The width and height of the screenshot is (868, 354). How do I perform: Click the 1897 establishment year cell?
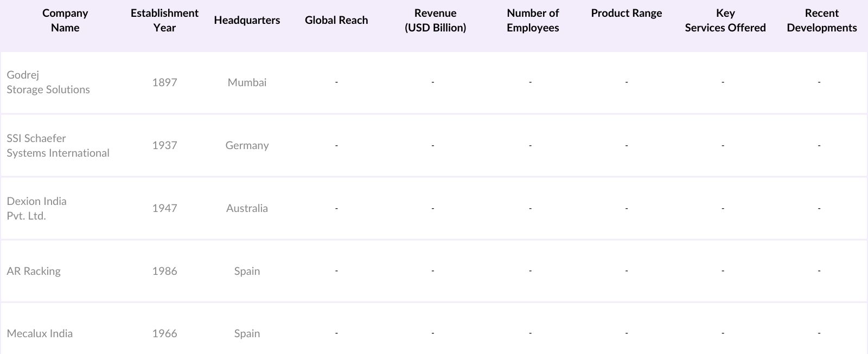[164, 82]
